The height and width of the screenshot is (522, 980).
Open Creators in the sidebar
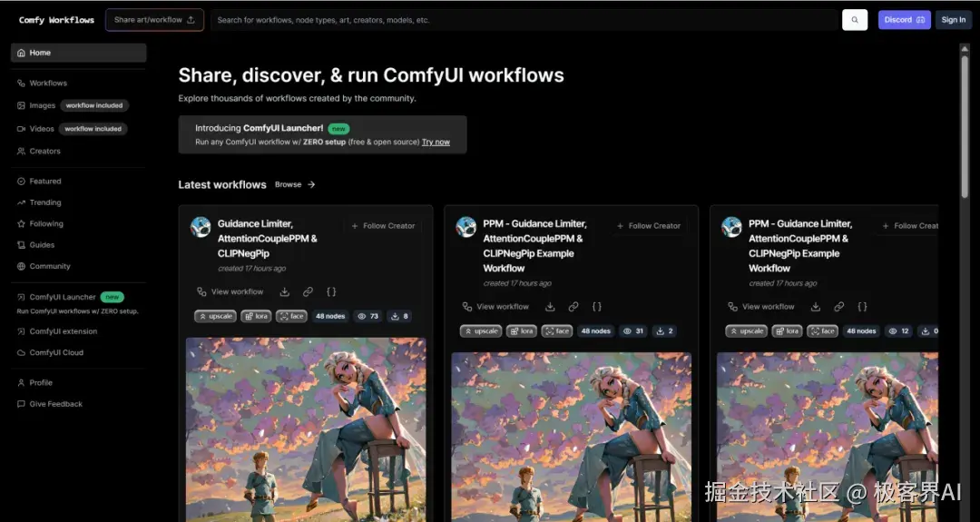(x=39, y=152)
